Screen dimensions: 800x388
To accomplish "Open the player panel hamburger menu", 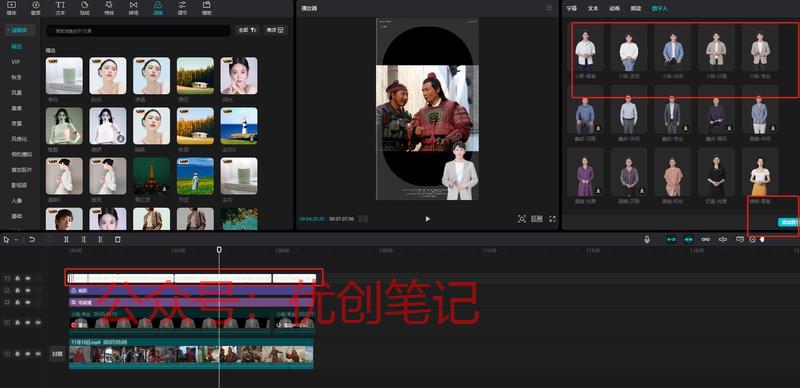I will point(548,8).
